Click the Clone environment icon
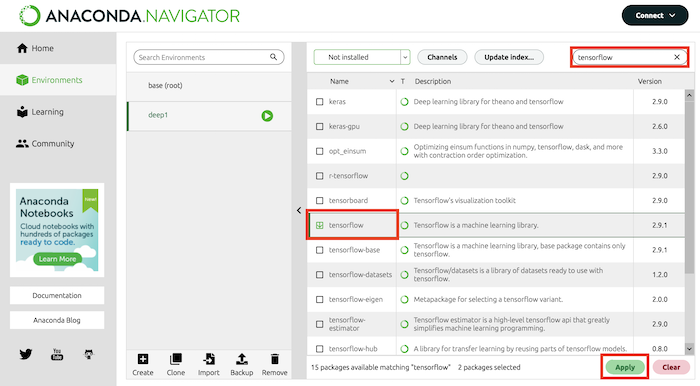This screenshot has height=386, width=700. pos(176,359)
